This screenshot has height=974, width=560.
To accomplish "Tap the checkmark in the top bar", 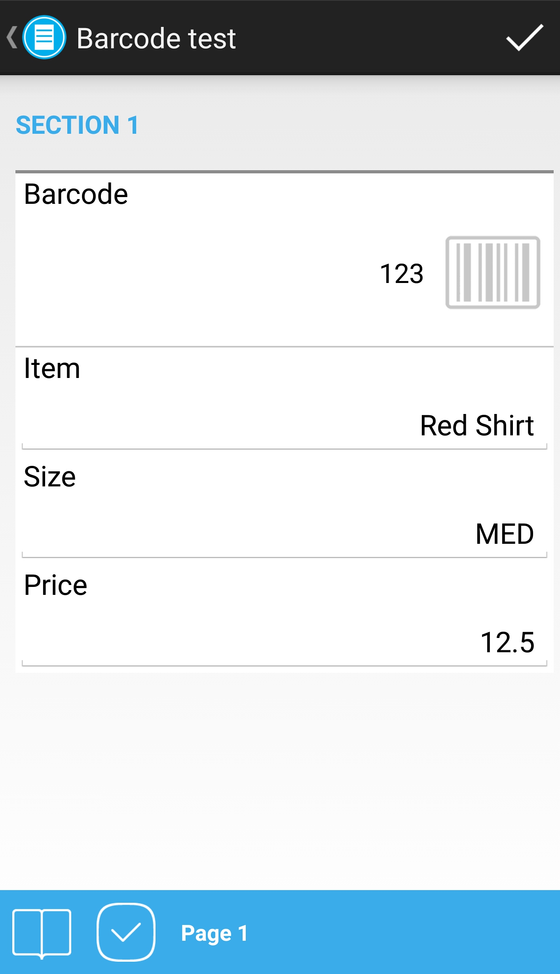I will pyautogui.click(x=524, y=38).
